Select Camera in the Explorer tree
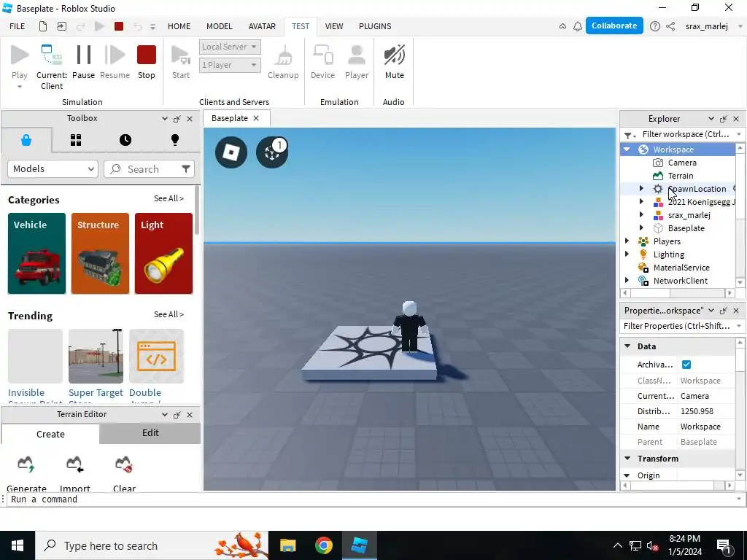 tap(682, 163)
